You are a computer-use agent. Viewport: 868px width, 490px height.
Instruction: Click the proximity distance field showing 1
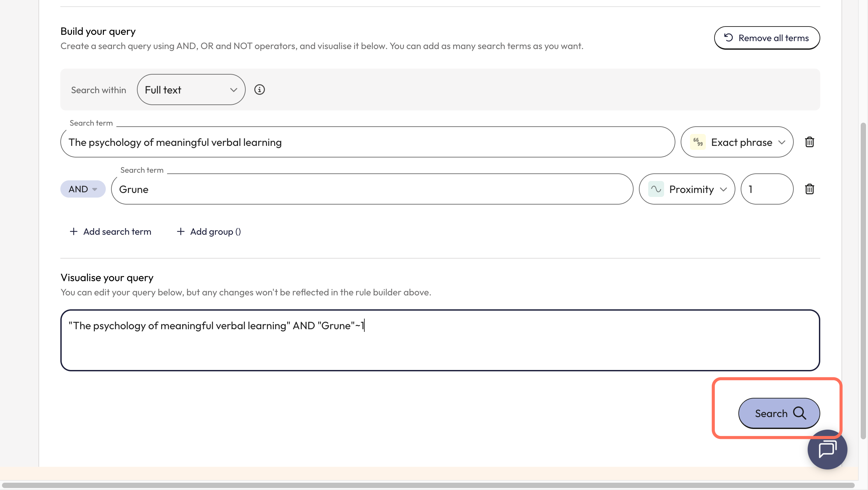(x=767, y=189)
